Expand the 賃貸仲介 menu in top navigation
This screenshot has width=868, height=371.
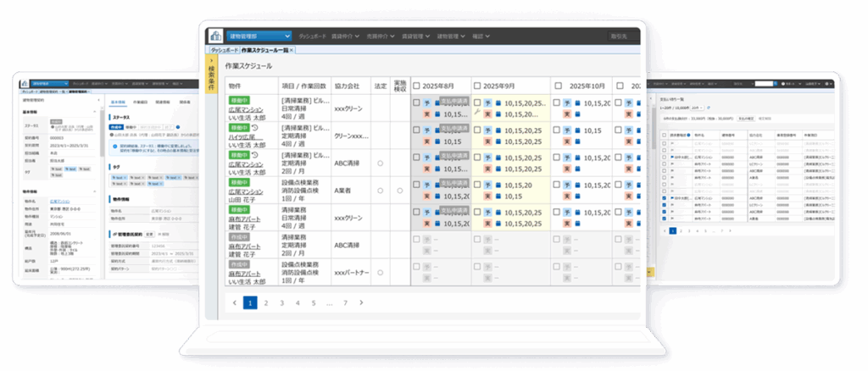tap(347, 36)
